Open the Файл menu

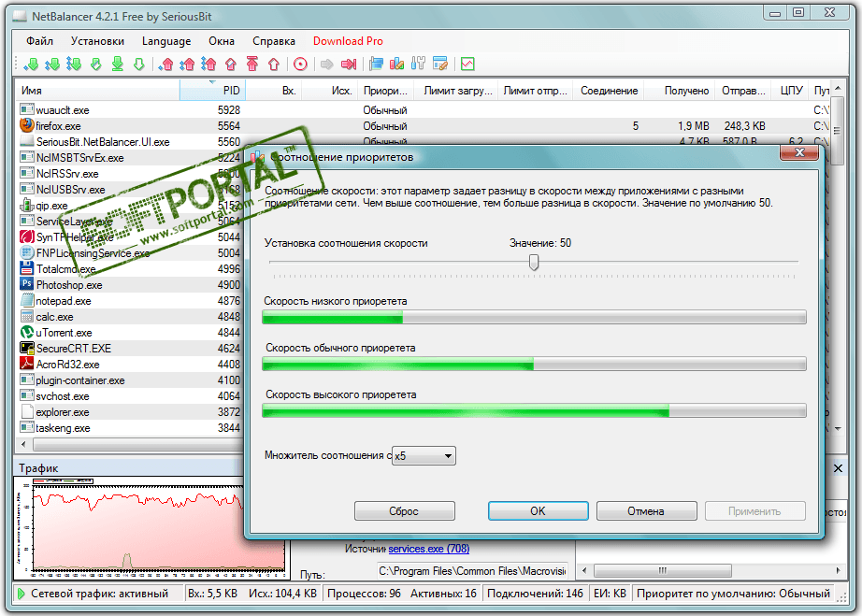pos(39,41)
